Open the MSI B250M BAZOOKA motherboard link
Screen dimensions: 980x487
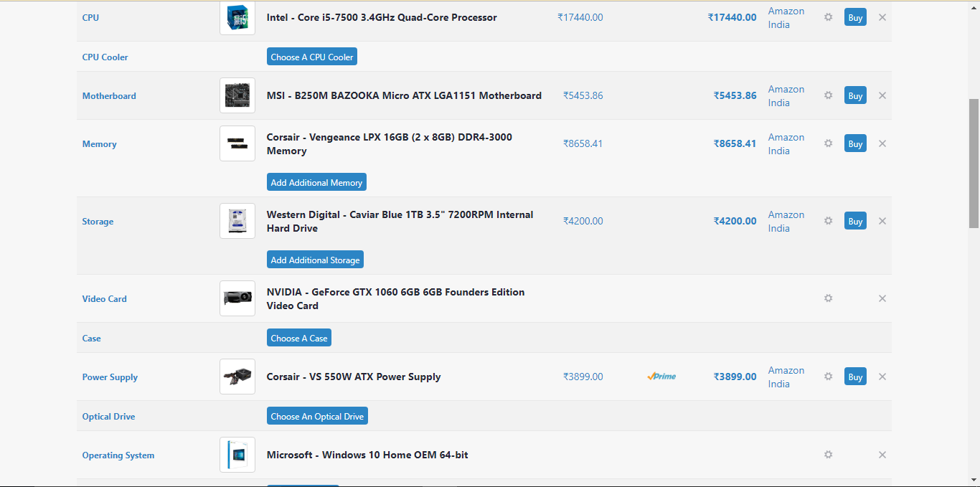pos(404,95)
